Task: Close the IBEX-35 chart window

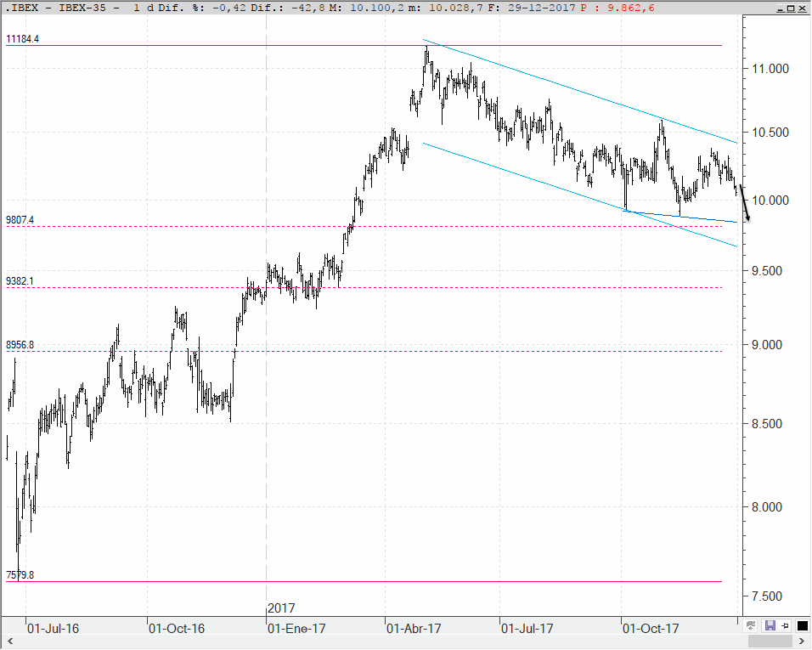Action: pyautogui.click(x=801, y=8)
